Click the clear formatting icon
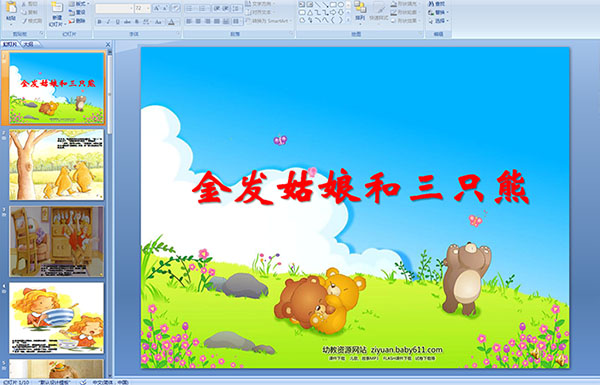Screen dimensions: 600x385 tap(175, 8)
